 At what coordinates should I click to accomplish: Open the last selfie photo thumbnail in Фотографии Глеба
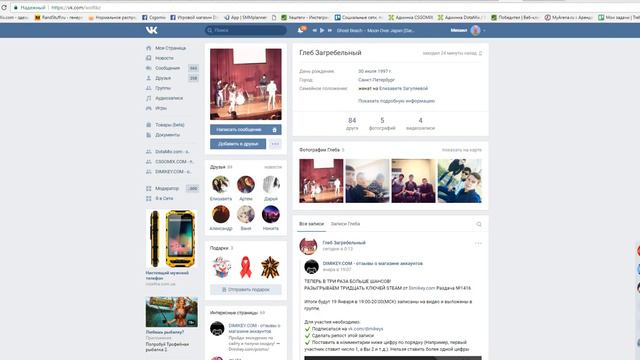click(460, 181)
